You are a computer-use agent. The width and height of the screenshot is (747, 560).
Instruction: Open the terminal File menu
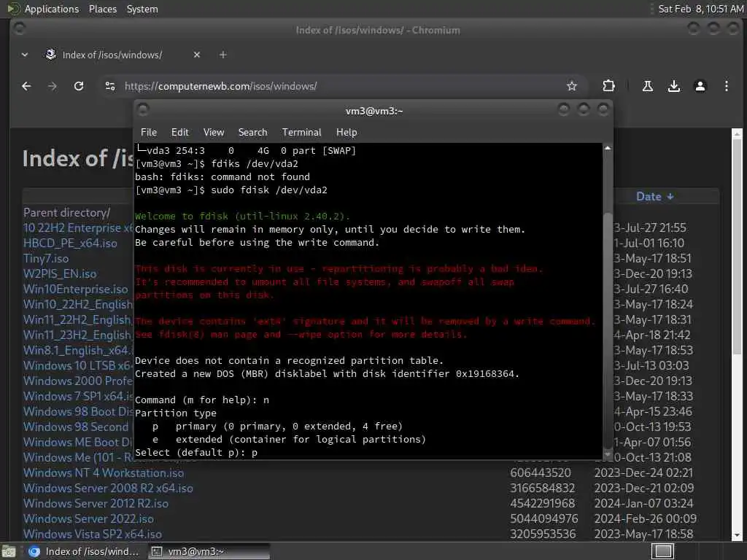point(149,133)
